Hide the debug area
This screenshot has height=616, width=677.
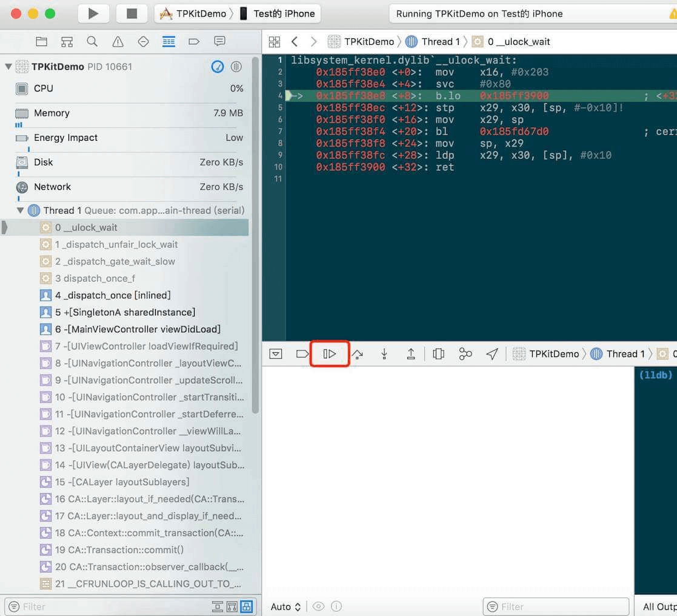(276, 354)
